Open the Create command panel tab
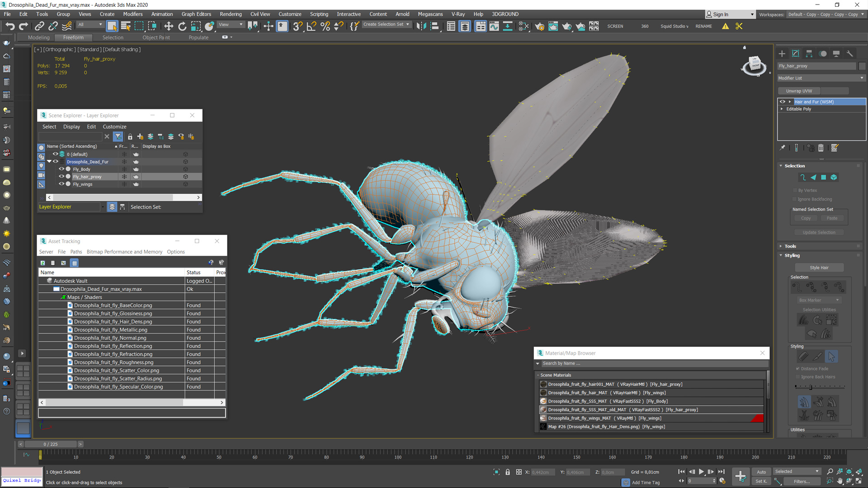868x488 pixels. pyautogui.click(x=782, y=53)
